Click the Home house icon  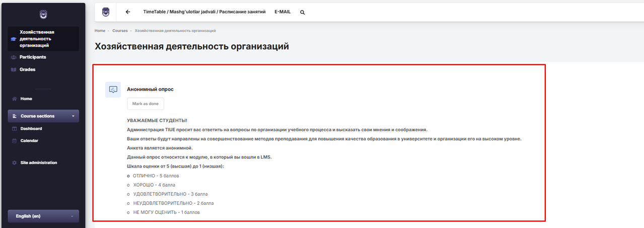point(15,99)
